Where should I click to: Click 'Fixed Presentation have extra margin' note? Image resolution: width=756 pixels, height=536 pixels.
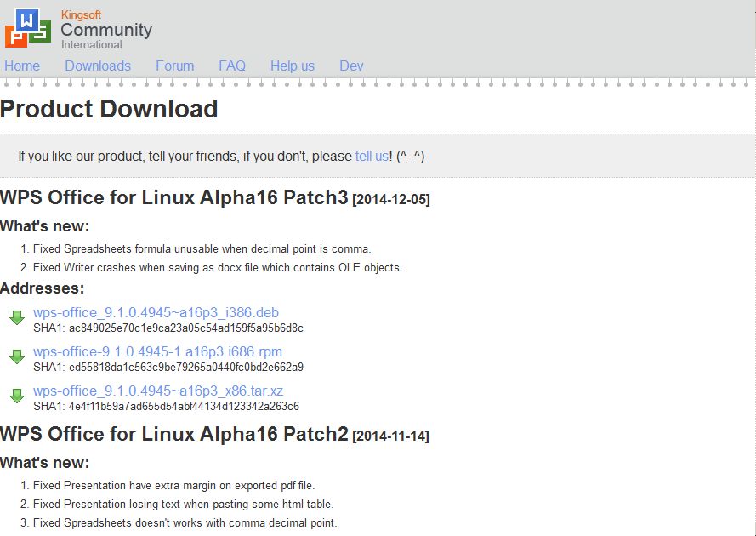[x=173, y=485]
